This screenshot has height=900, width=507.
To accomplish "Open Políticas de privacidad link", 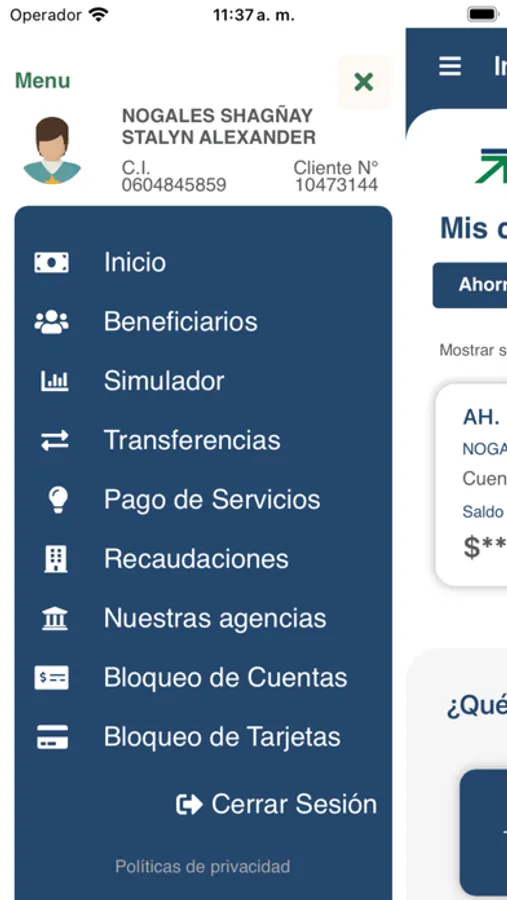I will [203, 866].
